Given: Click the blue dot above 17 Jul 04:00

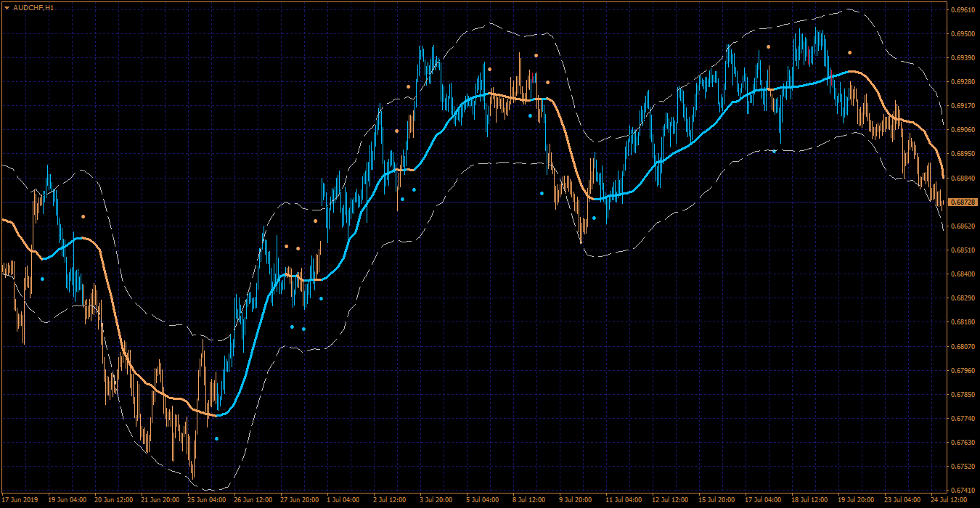Looking at the screenshot, I should coord(775,151).
